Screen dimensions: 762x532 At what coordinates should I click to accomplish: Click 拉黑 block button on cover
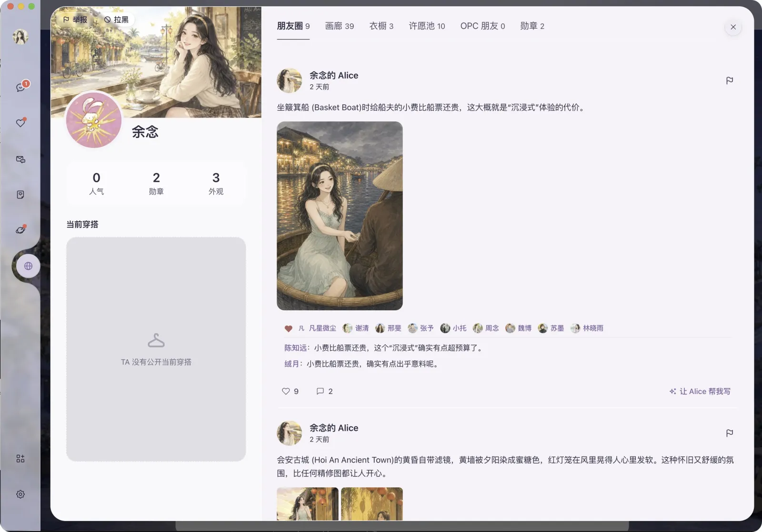(116, 20)
